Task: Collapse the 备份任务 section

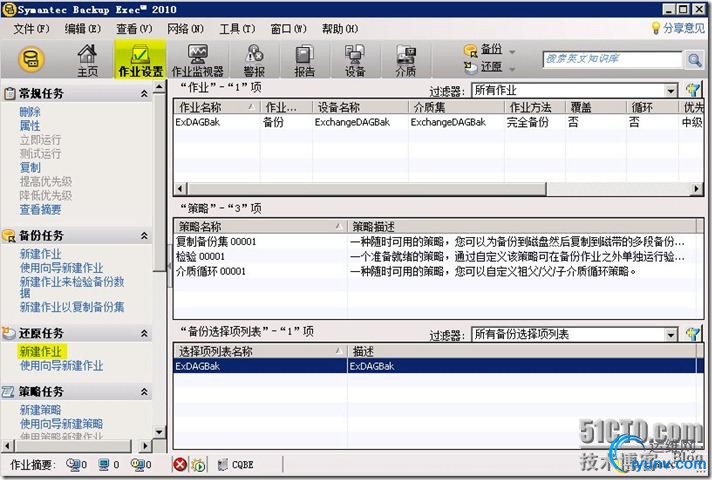Action: click(x=144, y=236)
